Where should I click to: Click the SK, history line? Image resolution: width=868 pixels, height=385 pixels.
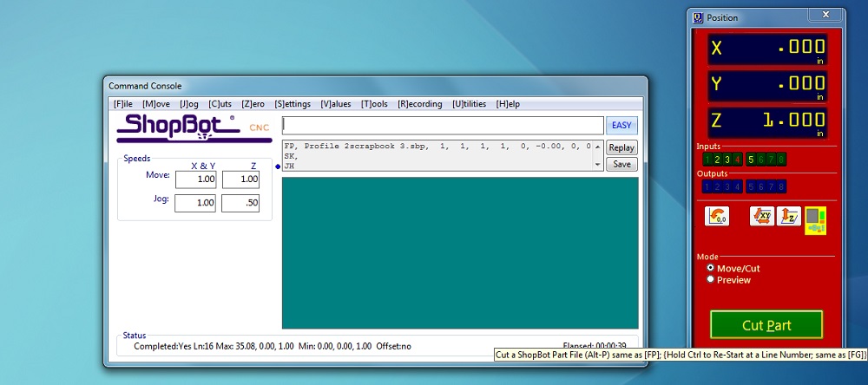pyautogui.click(x=291, y=156)
